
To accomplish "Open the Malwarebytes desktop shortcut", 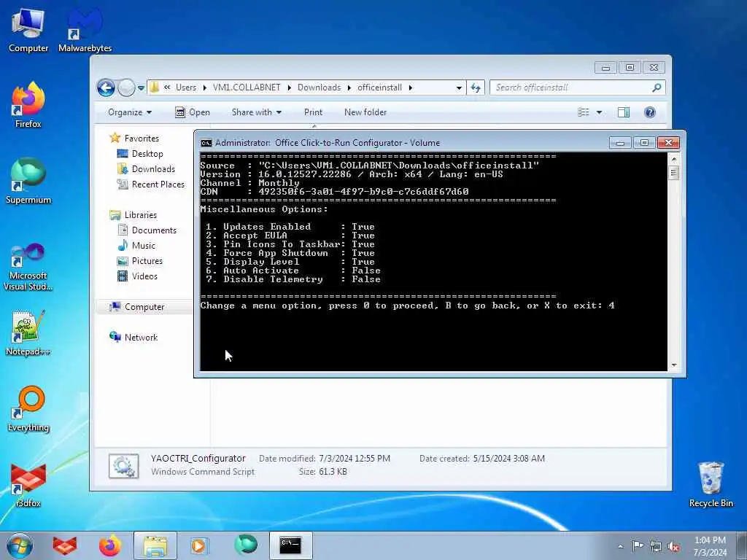I will (x=85, y=29).
